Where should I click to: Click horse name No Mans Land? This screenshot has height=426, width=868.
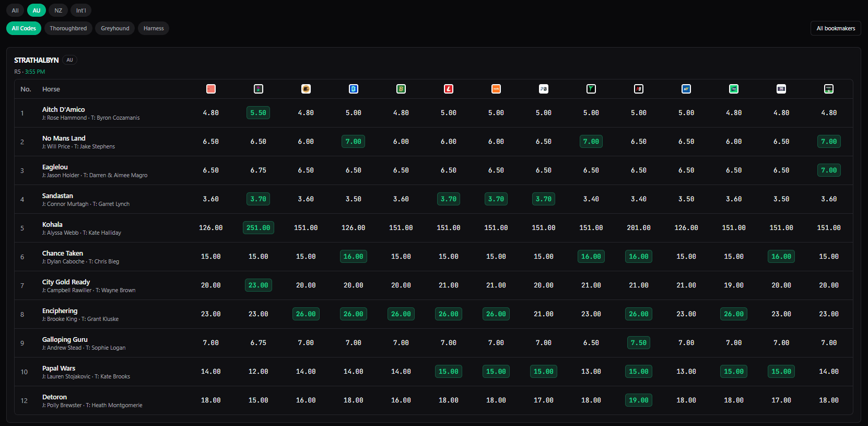[x=64, y=139]
